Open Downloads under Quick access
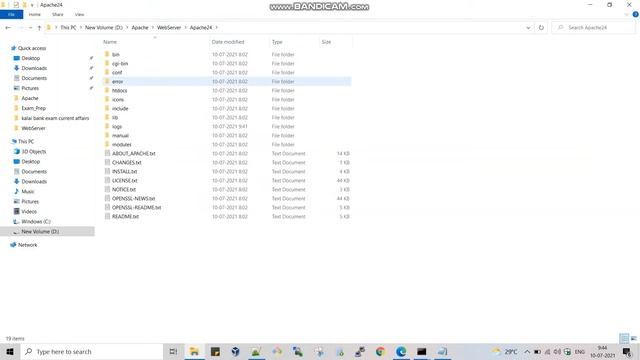 34,68
